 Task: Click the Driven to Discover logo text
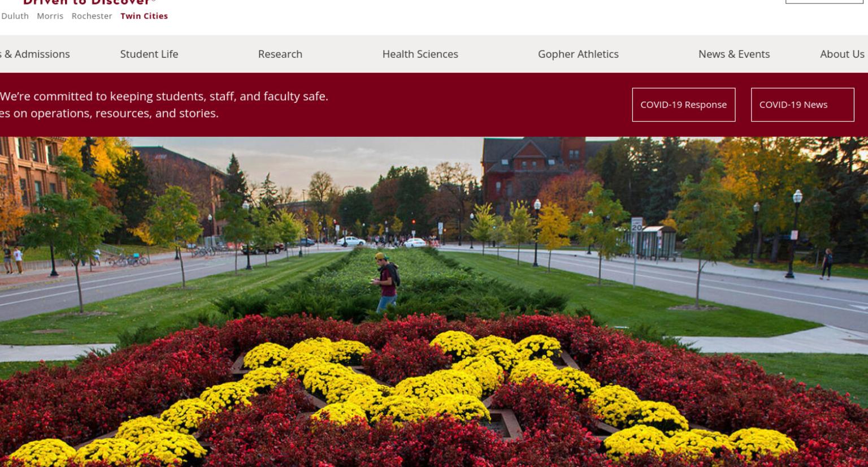tap(89, 2)
